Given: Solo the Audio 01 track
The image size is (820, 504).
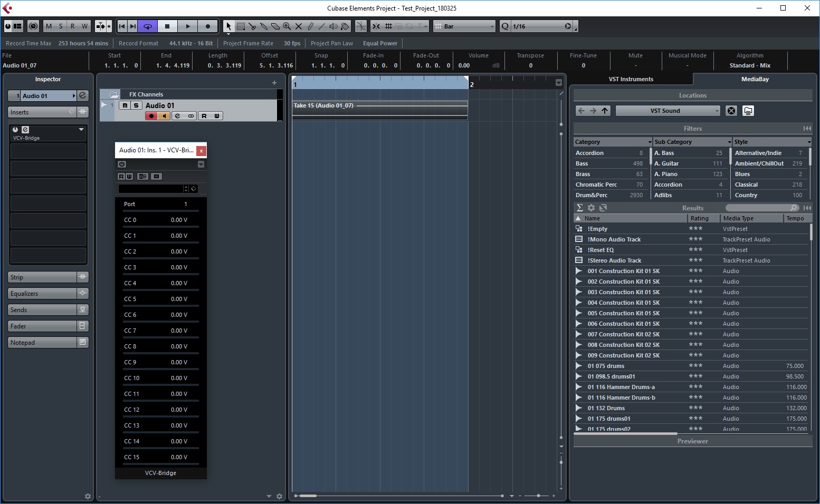Looking at the screenshot, I should click(136, 105).
